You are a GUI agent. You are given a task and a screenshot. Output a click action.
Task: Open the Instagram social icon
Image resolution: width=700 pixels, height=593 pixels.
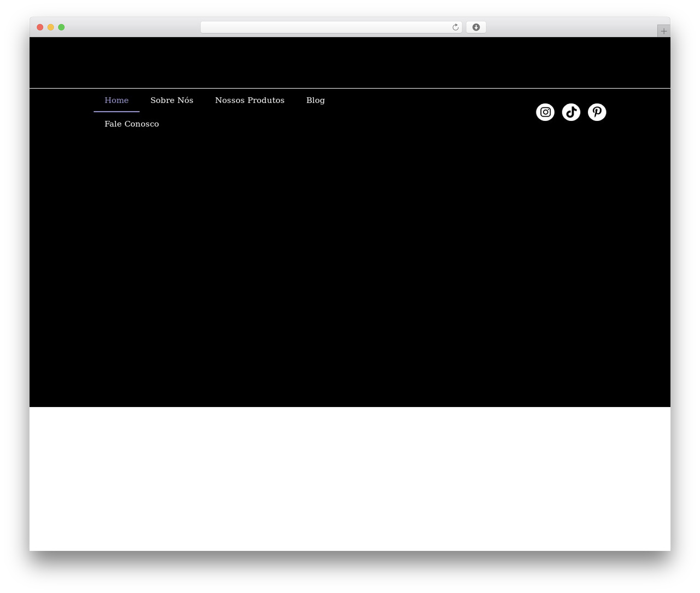click(x=545, y=112)
